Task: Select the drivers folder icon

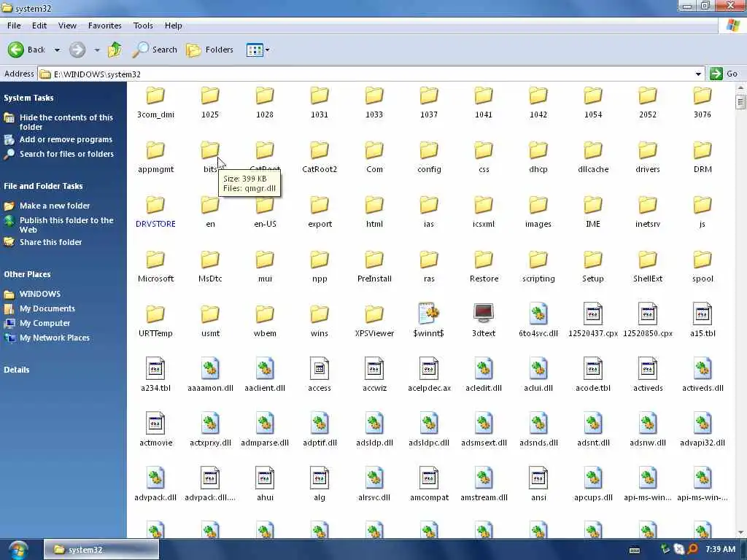Action: [648, 150]
